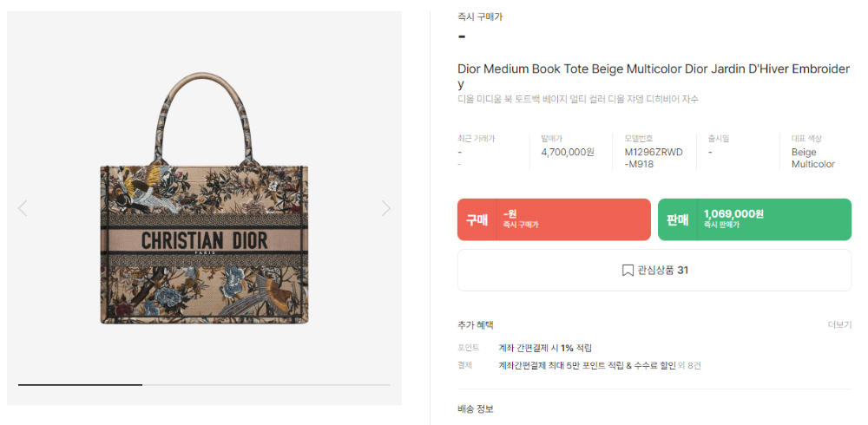Select the Dior Medium Book Tote title
The image size is (868, 425).
(654, 76)
